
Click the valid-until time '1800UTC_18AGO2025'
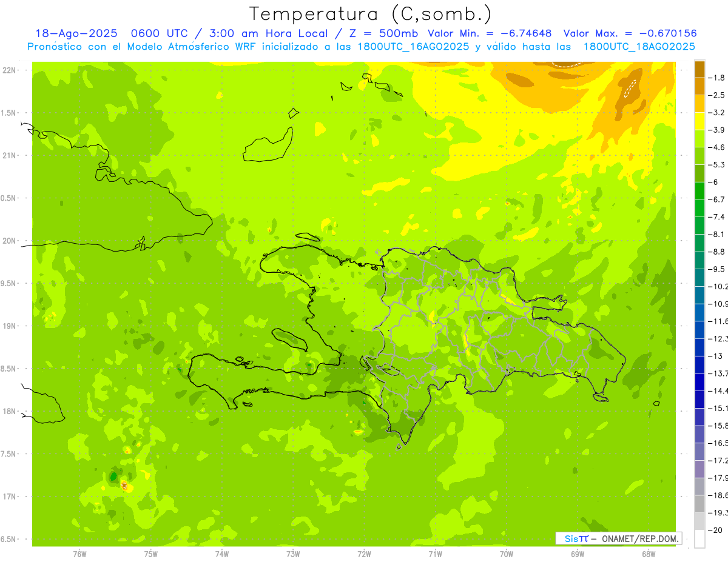click(x=639, y=47)
